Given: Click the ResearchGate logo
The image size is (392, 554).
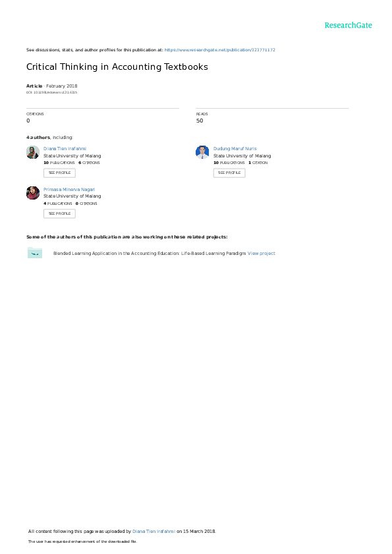Looking at the screenshot, I should 348,25.
